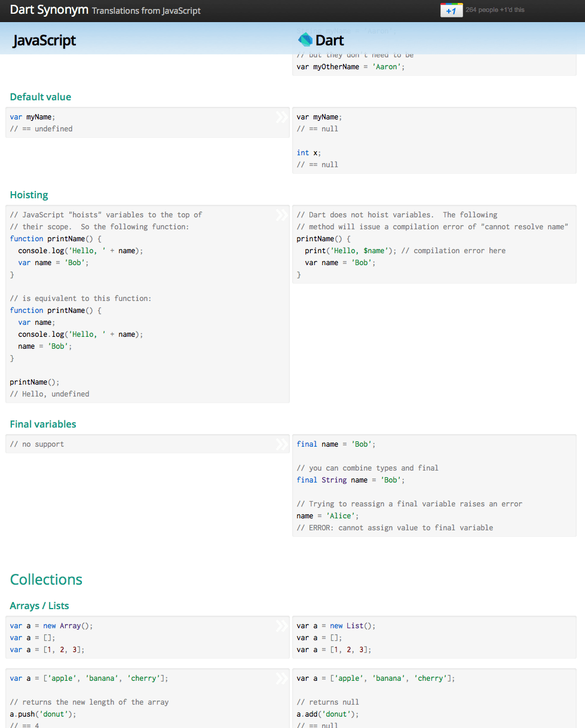This screenshot has height=728, width=585.
Task: Click '// returns null' comment in Dart block
Action: coord(328,702)
